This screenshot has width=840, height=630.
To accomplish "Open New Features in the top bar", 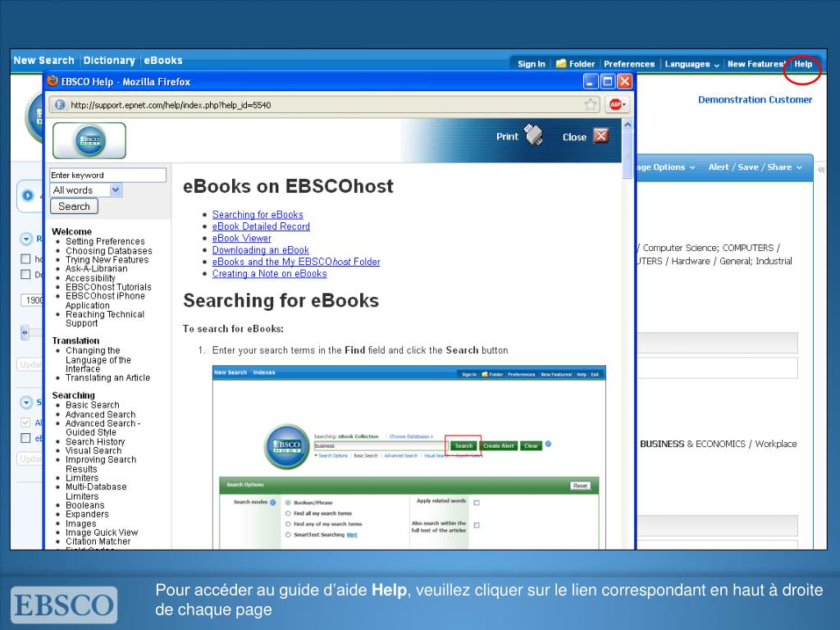I will 756,64.
